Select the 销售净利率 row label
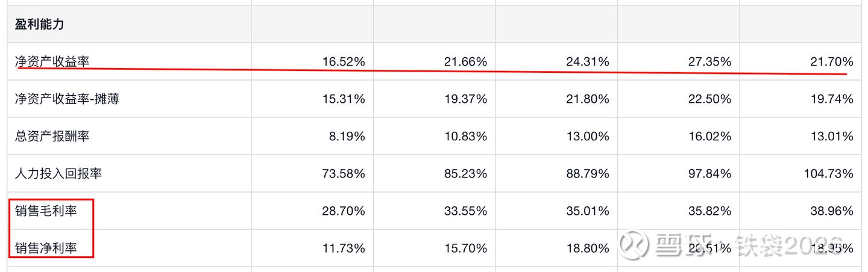Viewport: 868px width, 272px height. [46, 248]
